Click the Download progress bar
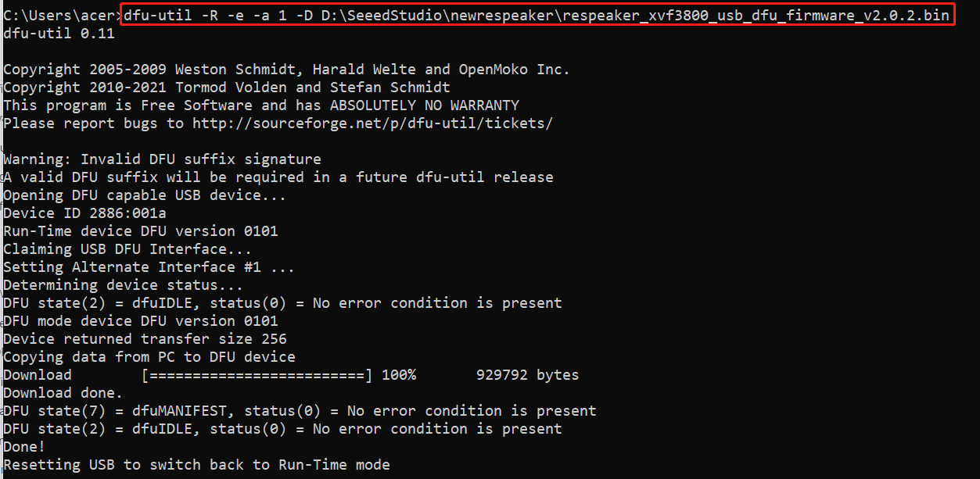The width and height of the screenshot is (980, 479). point(257,375)
